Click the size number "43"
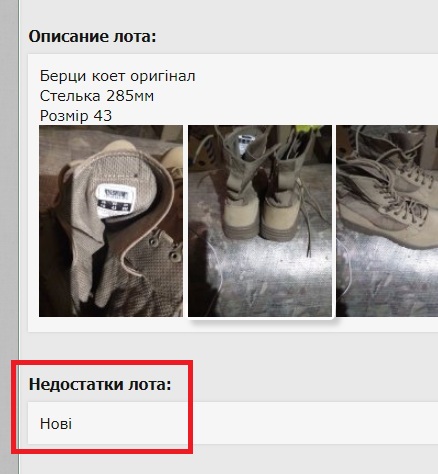 [x=102, y=116]
